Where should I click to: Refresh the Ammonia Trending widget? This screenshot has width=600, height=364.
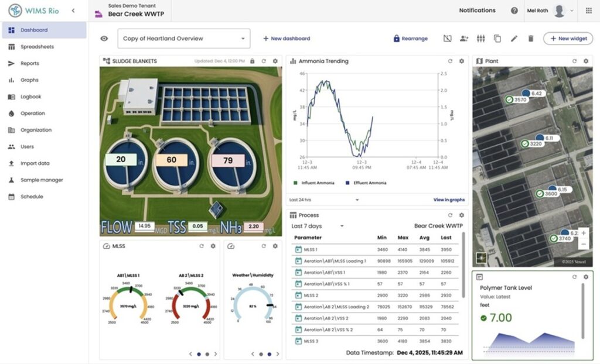click(450, 61)
